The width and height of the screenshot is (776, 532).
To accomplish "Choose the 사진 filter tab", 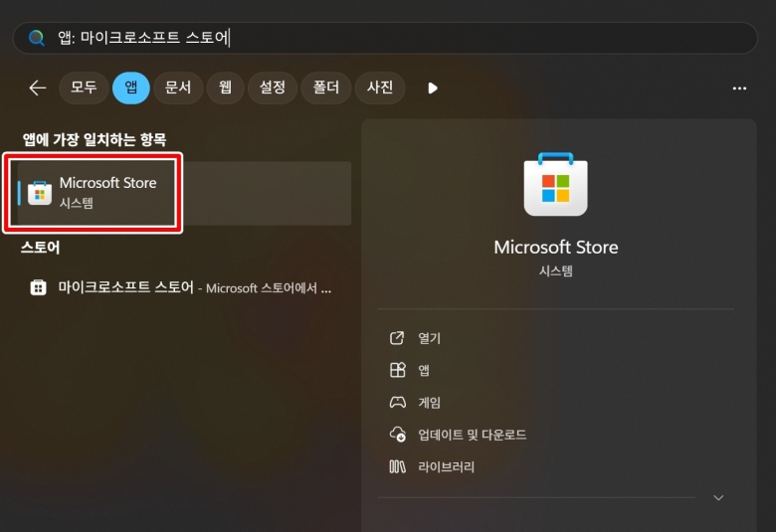I will click(x=380, y=88).
